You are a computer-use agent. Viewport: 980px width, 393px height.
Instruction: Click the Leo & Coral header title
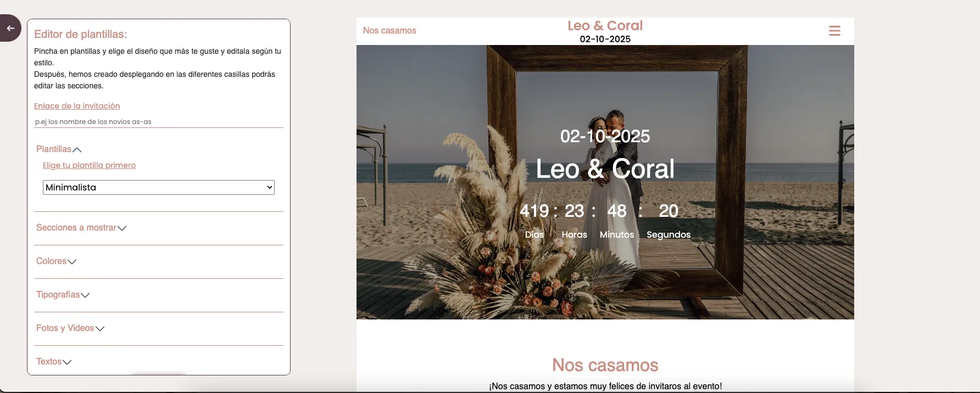click(x=605, y=26)
